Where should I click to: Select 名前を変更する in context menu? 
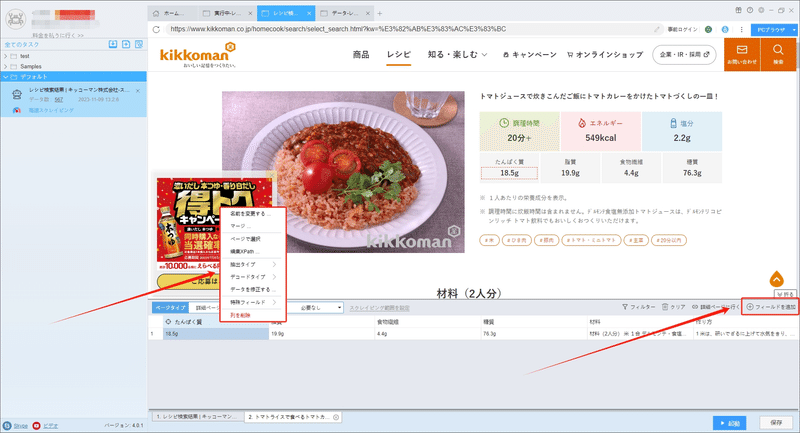251,214
